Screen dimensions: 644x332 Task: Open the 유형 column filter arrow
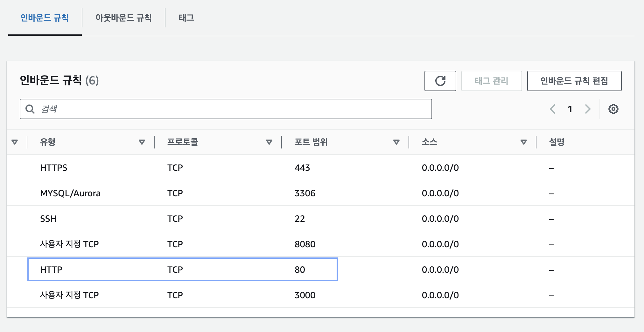click(142, 141)
